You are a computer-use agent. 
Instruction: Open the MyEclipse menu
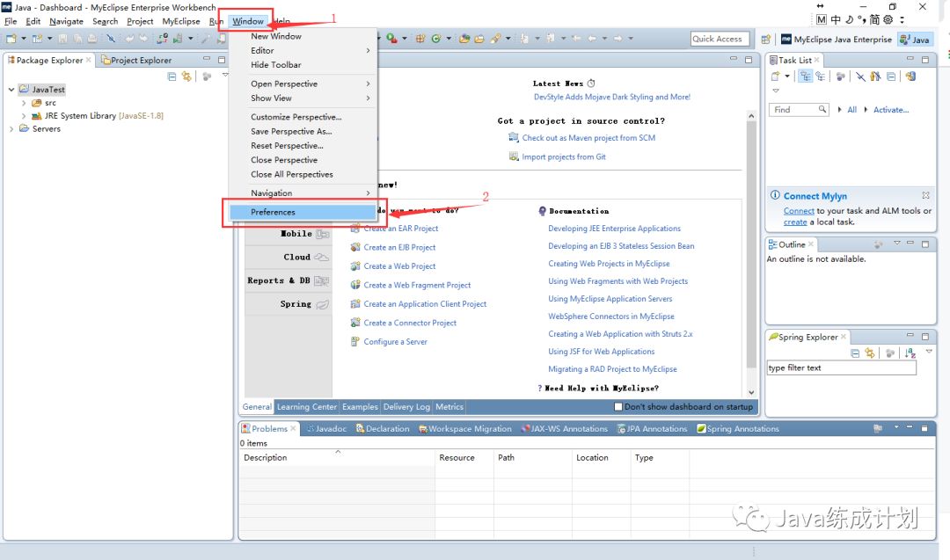pyautogui.click(x=180, y=21)
